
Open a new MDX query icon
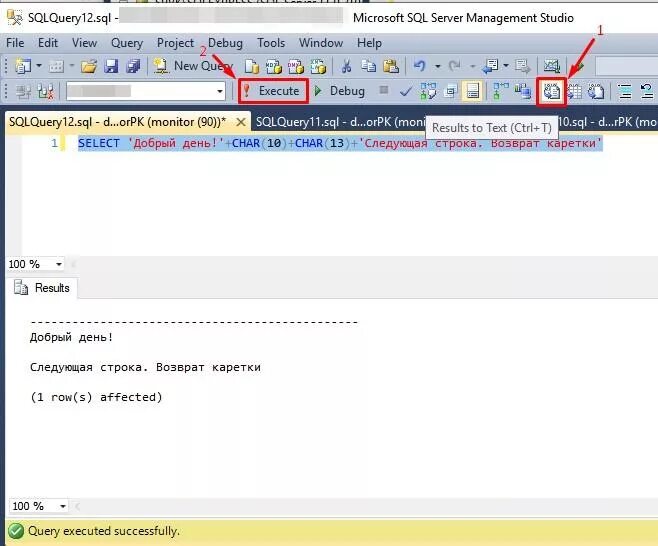click(274, 66)
